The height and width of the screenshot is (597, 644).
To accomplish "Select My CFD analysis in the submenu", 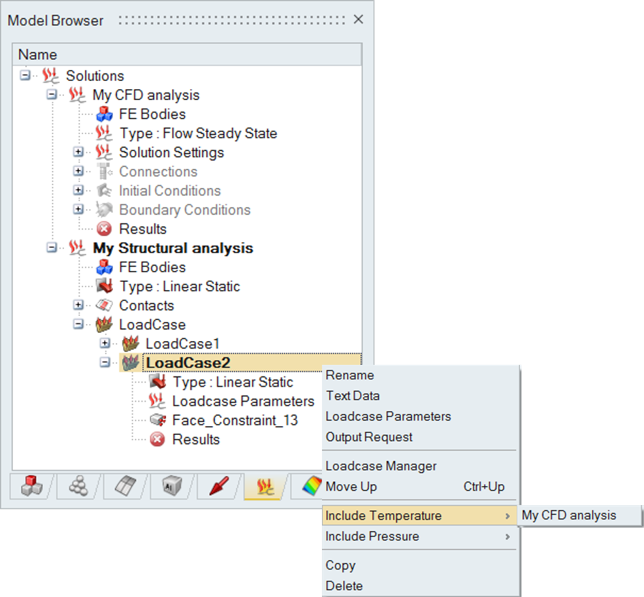I will [x=580, y=515].
